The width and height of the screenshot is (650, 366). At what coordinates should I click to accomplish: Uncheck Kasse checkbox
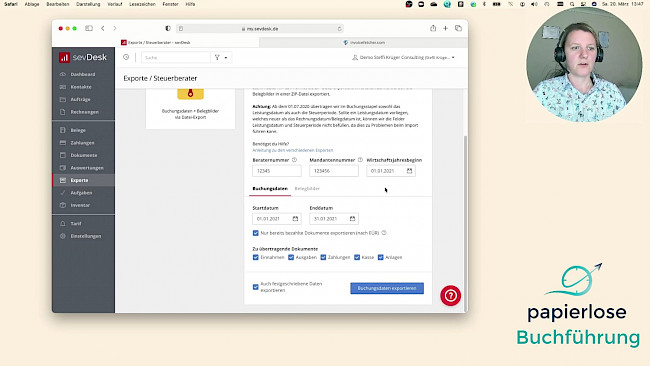[x=357, y=257]
